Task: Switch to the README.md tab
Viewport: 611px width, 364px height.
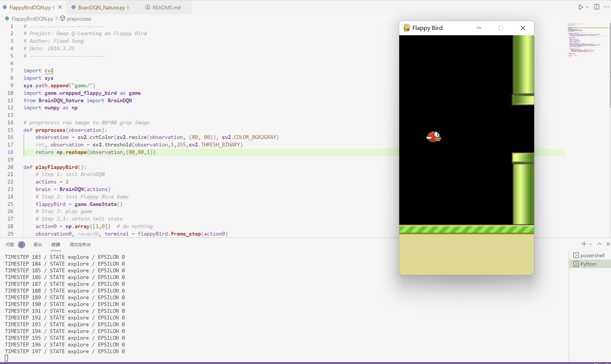Action: pos(166,7)
